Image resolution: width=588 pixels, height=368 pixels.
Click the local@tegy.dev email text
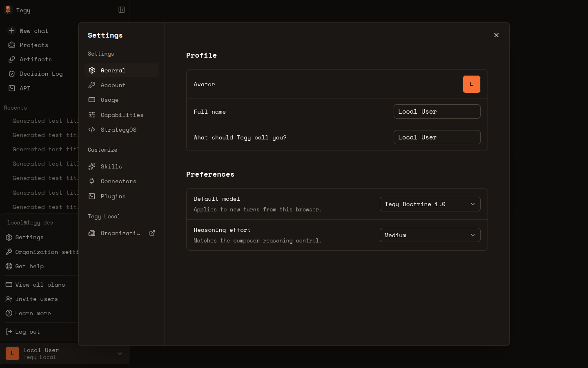point(30,222)
